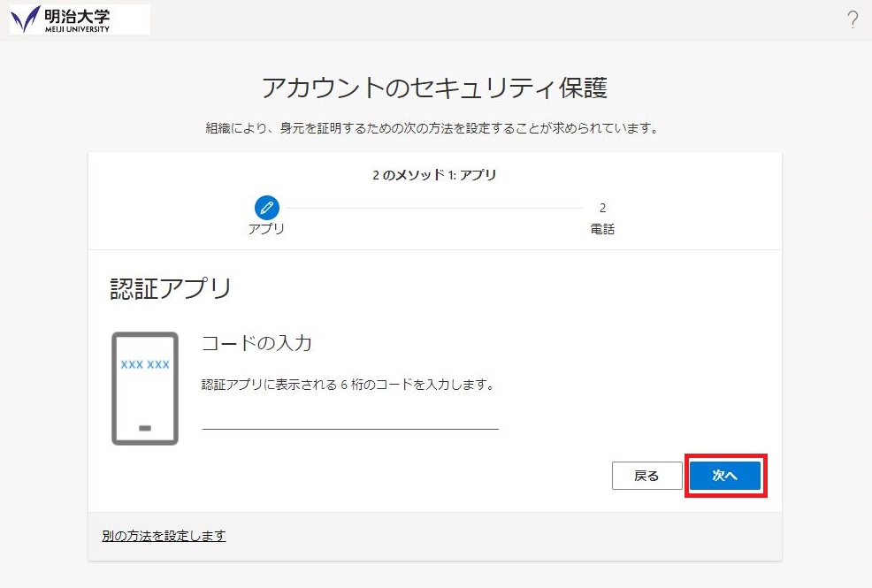Click the blue pencil アプリ step icon
The height and width of the screenshot is (588, 872).
point(267,208)
